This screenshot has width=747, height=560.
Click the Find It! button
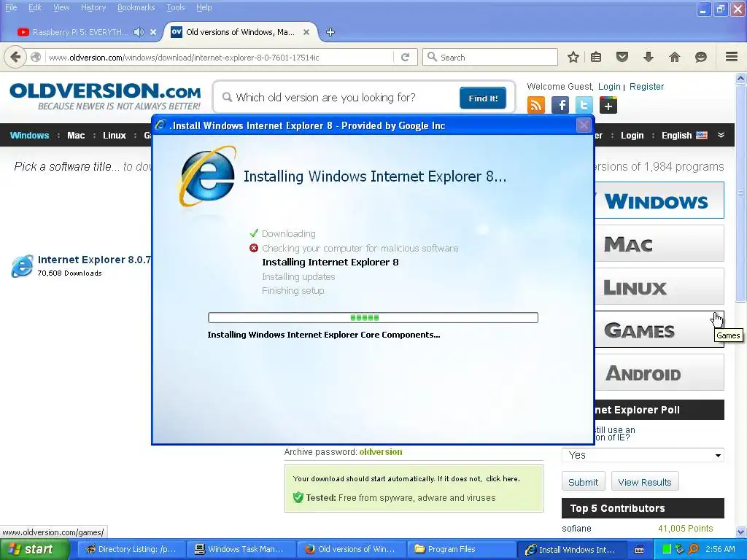point(483,98)
